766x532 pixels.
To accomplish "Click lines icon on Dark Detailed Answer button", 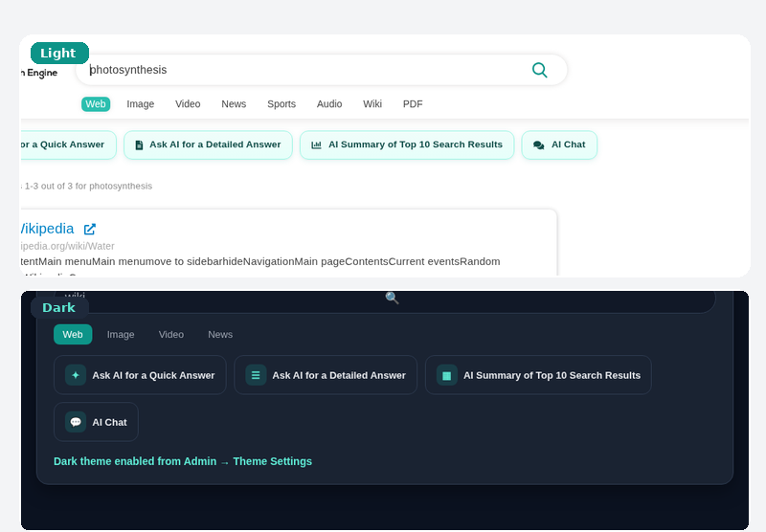I will point(256,375).
